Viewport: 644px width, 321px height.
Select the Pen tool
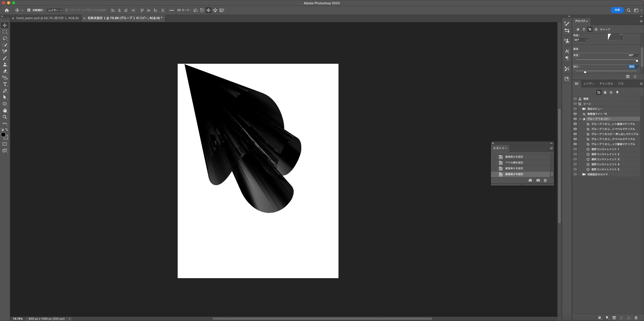pyautogui.click(x=5, y=91)
